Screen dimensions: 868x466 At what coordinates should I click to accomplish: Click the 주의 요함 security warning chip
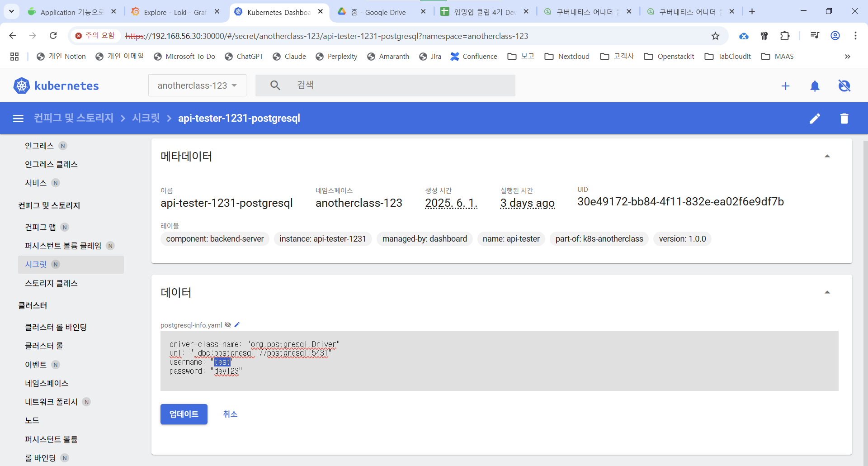click(94, 35)
